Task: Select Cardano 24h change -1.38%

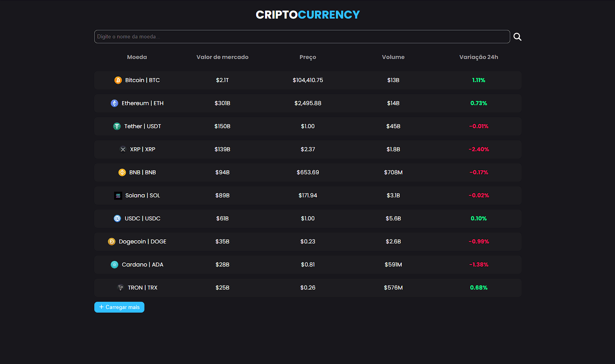Action: point(479,265)
